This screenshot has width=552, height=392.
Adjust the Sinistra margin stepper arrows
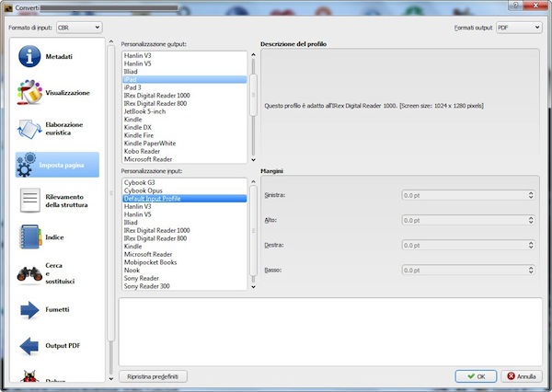531,195
